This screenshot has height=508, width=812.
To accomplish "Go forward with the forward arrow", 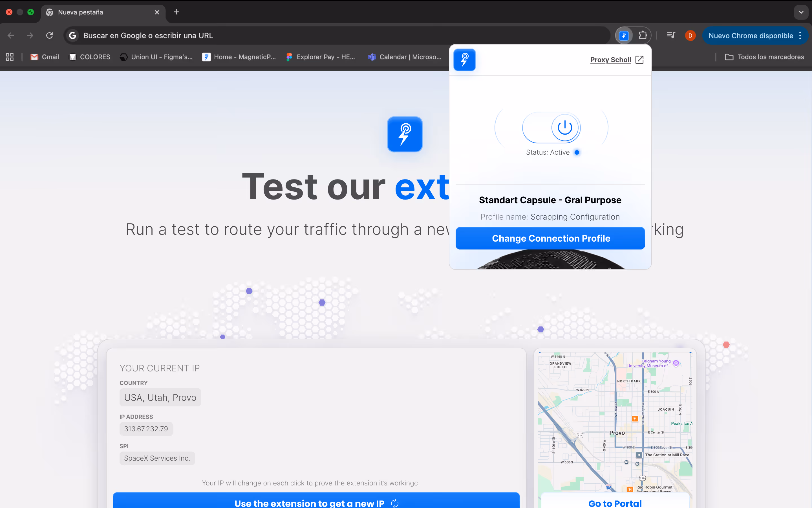I will click(30, 36).
